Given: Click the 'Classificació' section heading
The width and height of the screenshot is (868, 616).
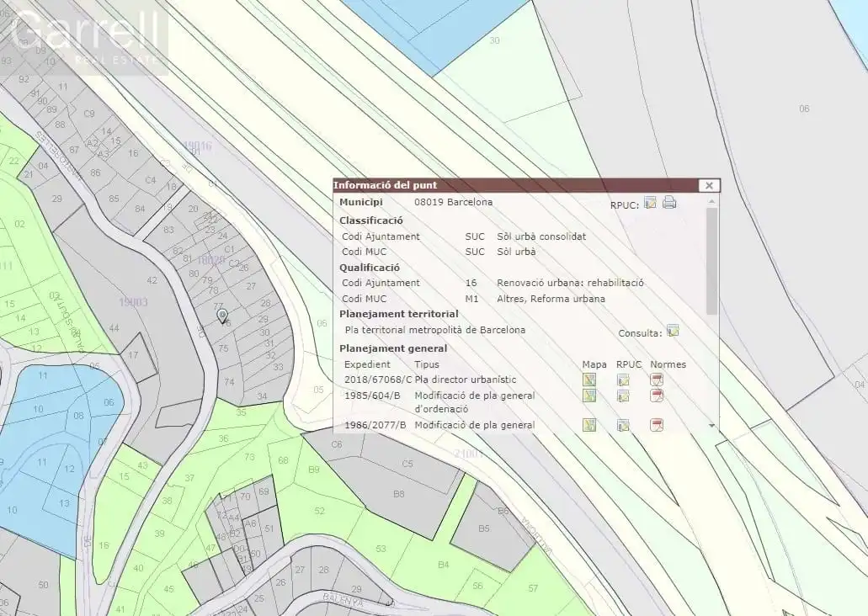Looking at the screenshot, I should [x=371, y=220].
